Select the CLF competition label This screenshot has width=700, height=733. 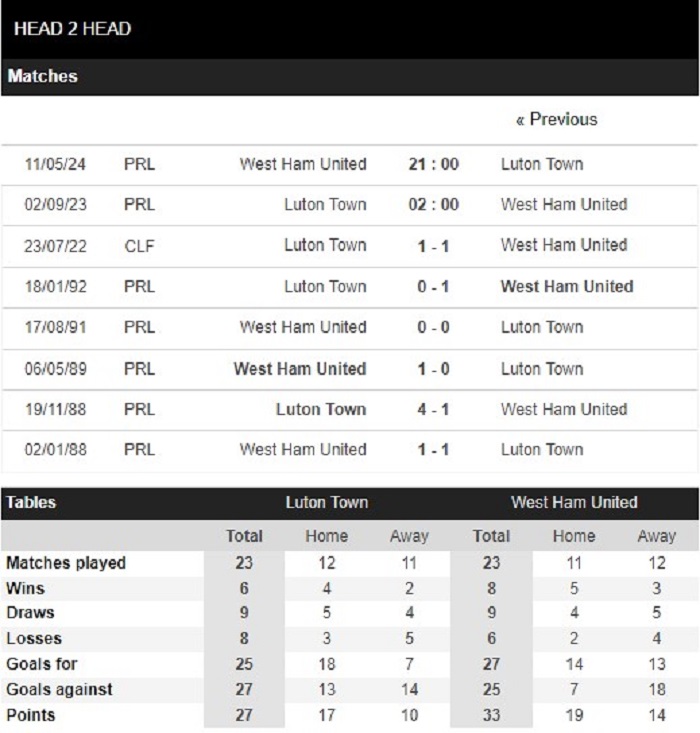click(139, 246)
